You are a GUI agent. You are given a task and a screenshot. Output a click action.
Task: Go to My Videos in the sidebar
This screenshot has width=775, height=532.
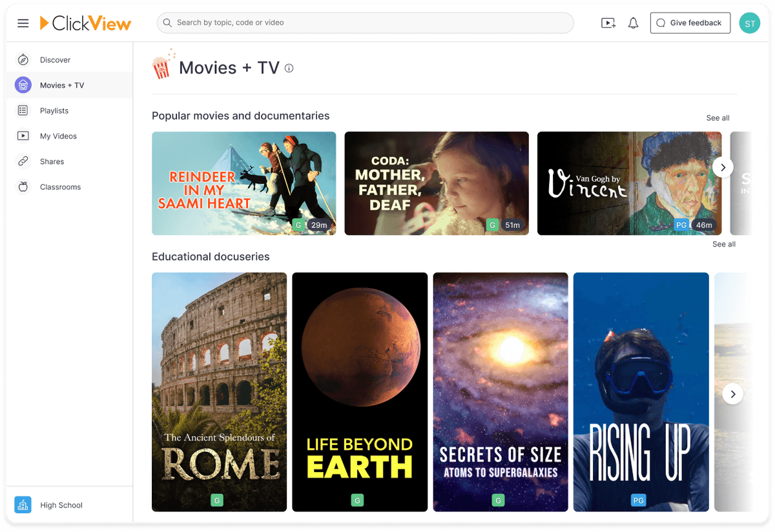70,136
